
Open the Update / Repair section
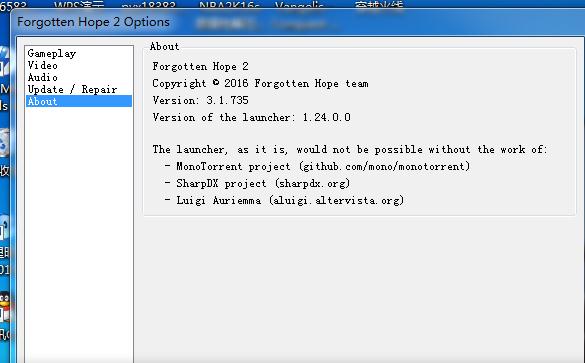coord(72,90)
